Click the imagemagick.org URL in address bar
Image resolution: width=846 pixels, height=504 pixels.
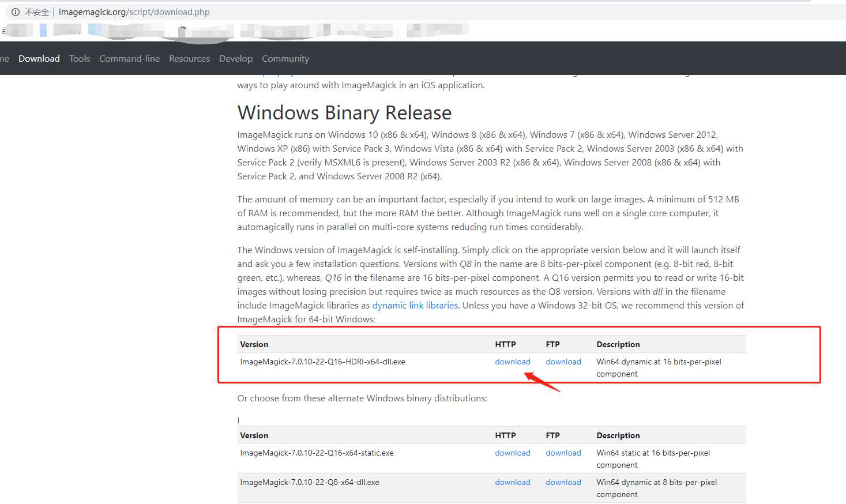tap(134, 12)
